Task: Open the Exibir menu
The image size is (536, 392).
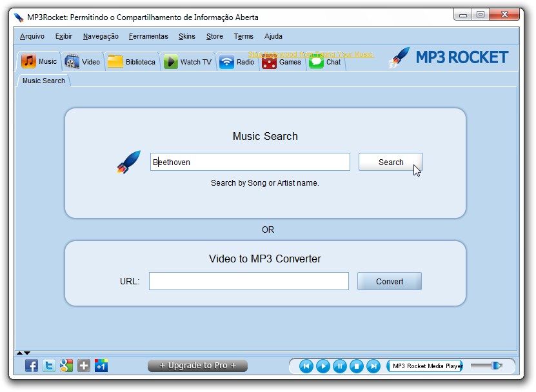Action: [x=64, y=36]
